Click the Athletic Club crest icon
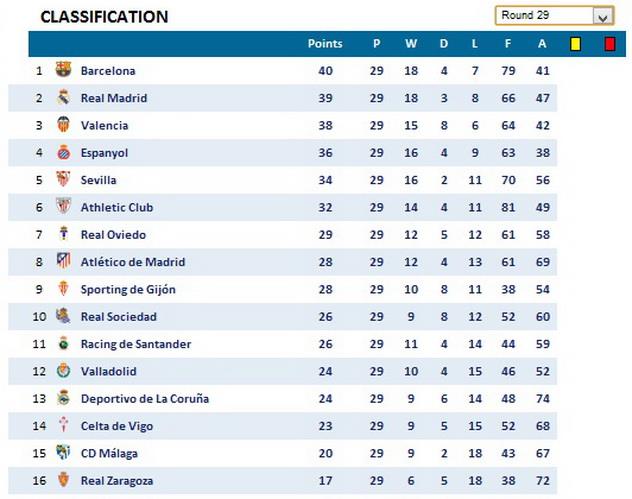The image size is (632, 499). click(63, 207)
